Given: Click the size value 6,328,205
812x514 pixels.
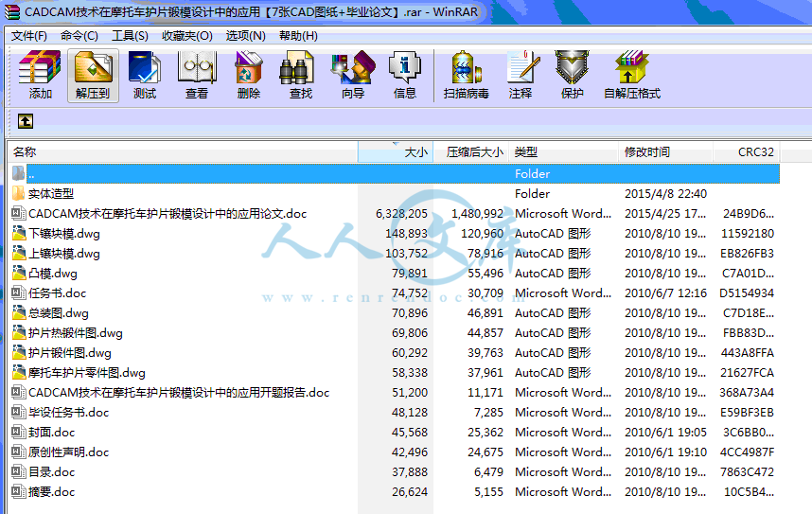Looking at the screenshot, I should (401, 214).
